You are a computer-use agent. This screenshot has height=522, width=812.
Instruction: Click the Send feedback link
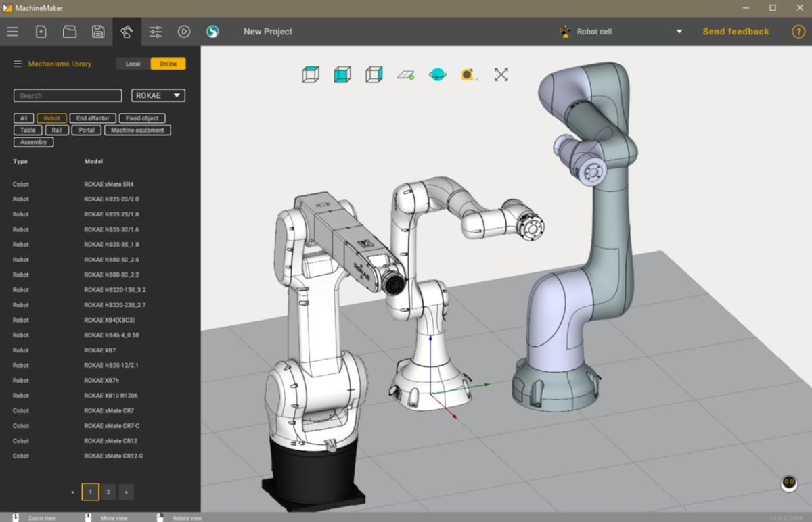click(736, 31)
